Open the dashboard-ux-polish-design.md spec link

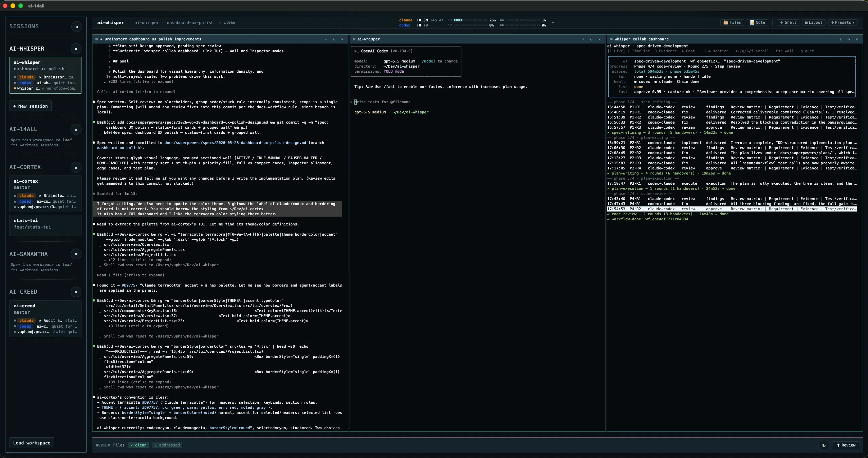(x=235, y=143)
